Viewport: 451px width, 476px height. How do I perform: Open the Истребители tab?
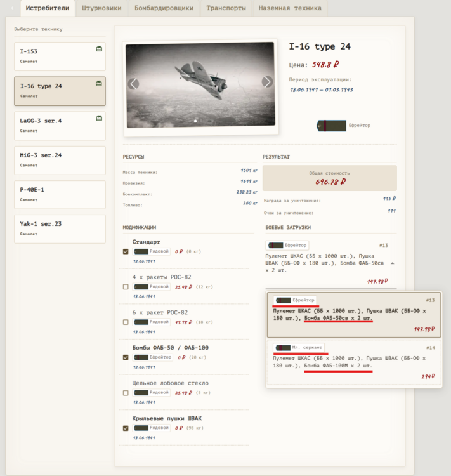pos(48,8)
